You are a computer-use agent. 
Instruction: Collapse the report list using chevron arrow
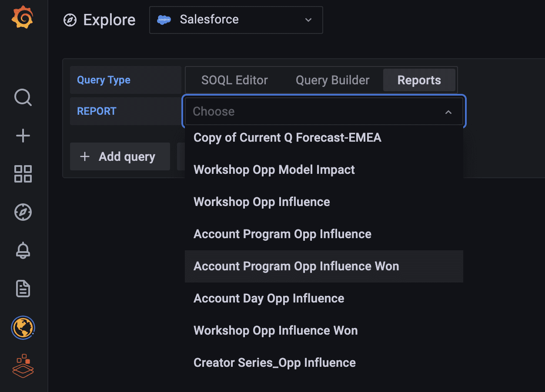pos(448,112)
